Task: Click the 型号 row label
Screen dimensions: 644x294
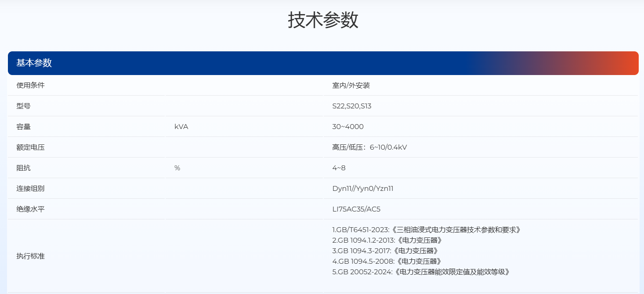Action: [x=23, y=106]
